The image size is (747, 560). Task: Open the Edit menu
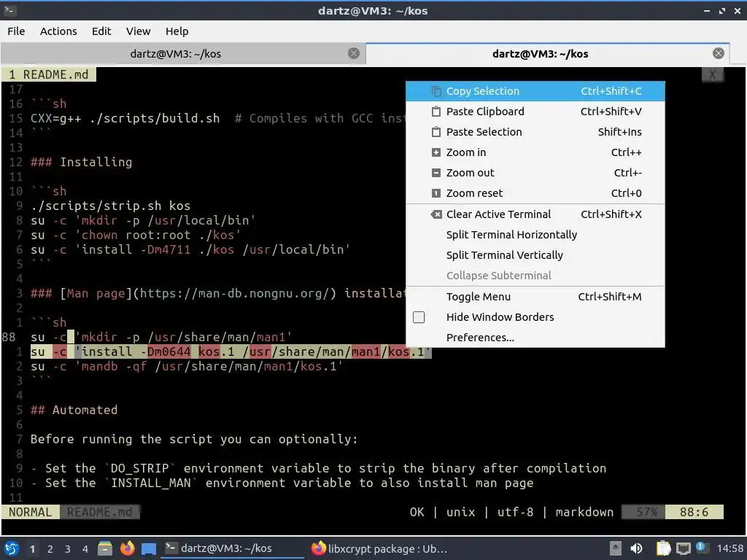click(101, 31)
